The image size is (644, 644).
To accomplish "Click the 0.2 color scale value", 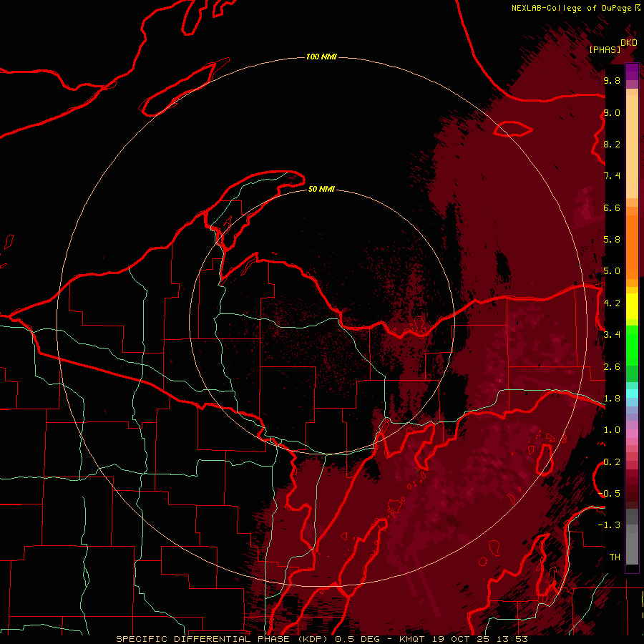I will tap(612, 462).
